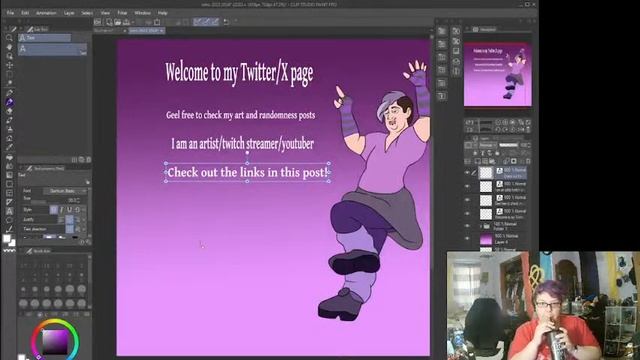
Task: Toggle Italic text style
Action: pyautogui.click(x=61, y=210)
